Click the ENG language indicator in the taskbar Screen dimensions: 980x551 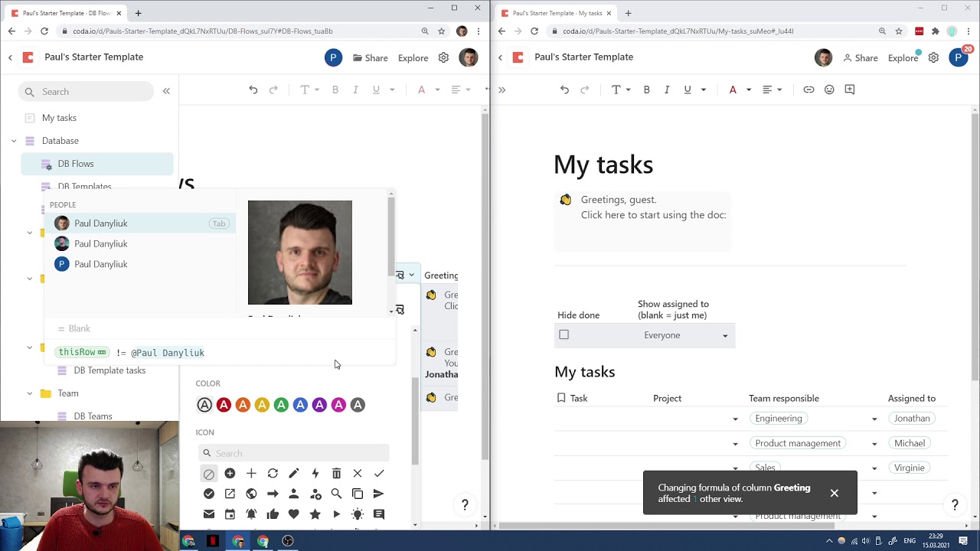click(910, 541)
